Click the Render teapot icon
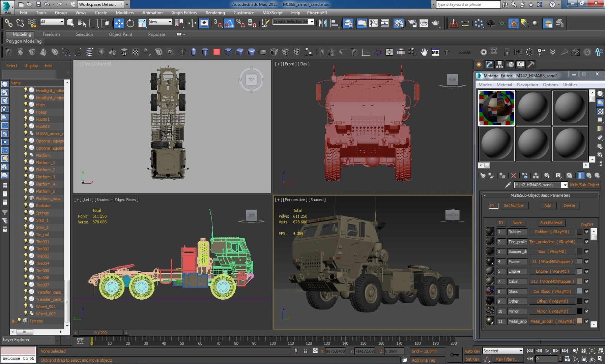 (x=435, y=23)
